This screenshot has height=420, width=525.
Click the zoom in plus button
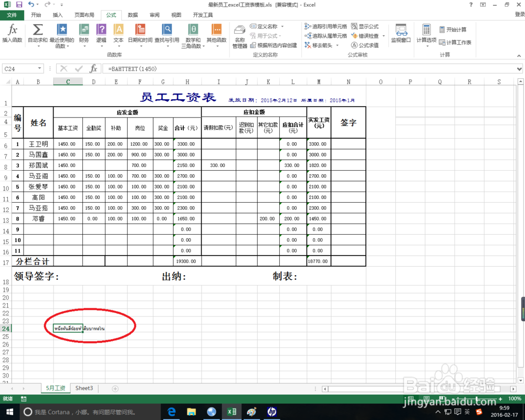click(x=500, y=398)
